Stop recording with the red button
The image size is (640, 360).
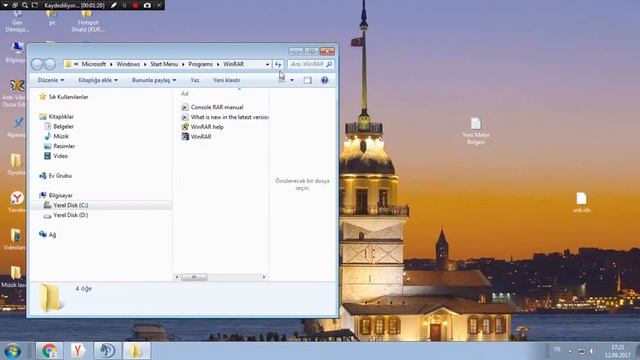(x=136, y=5)
